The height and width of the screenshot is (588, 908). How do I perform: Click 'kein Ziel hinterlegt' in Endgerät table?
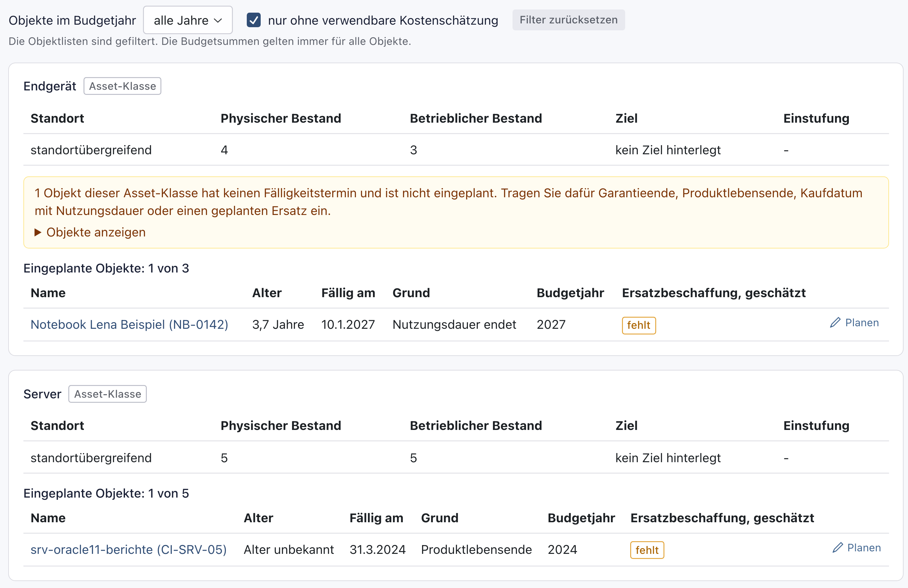point(668,150)
